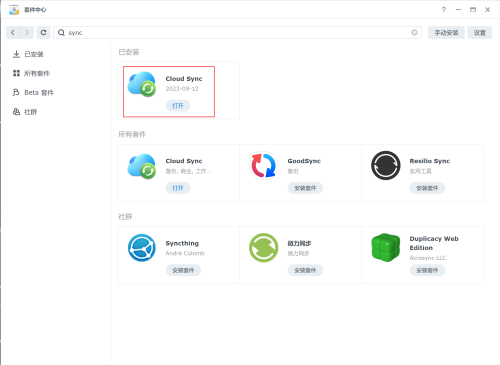Click the date 2023-09-12
This screenshot has width=500, height=365.
(182, 89)
